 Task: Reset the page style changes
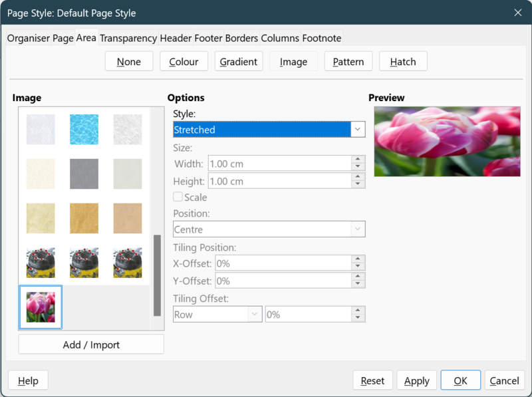372,380
